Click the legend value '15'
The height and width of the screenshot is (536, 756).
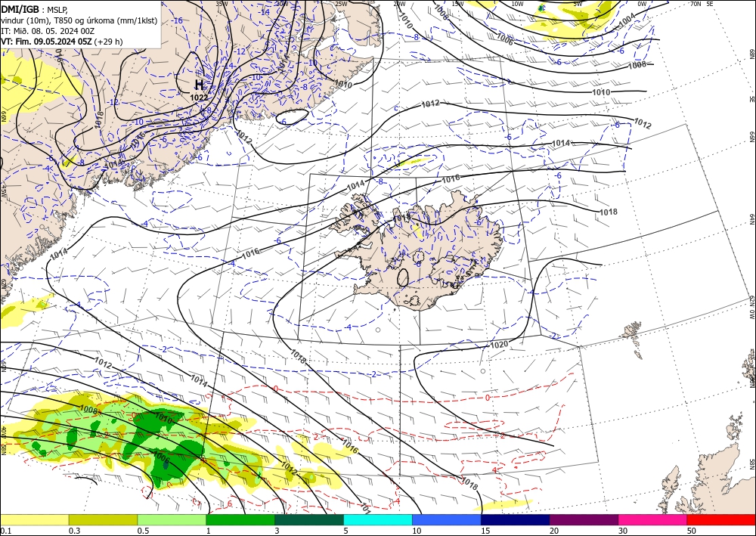[x=485, y=531]
